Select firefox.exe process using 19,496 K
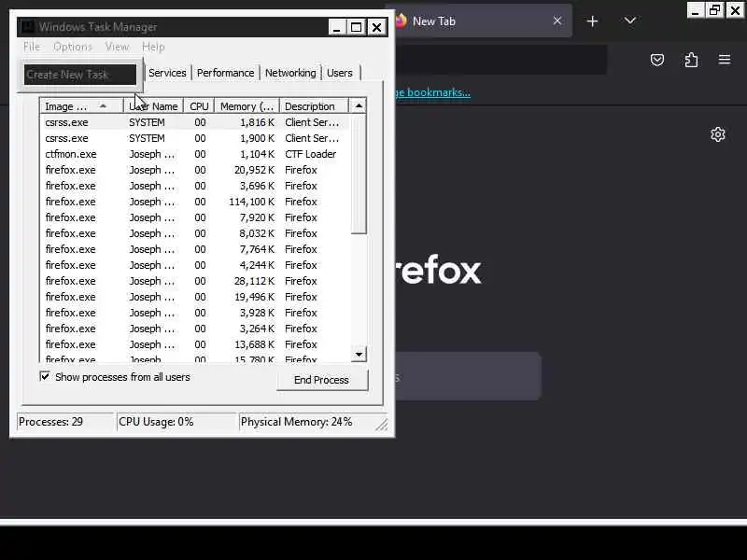Image resolution: width=747 pixels, height=560 pixels. point(195,297)
